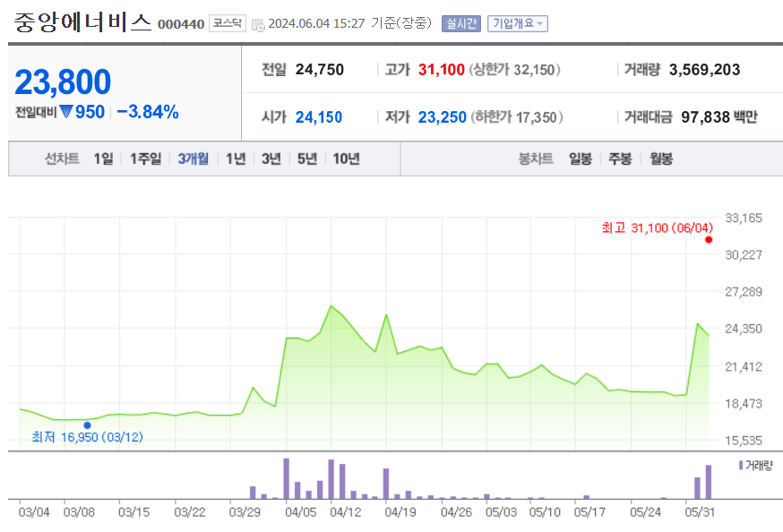Click the high price 31,100 in red
Screen dimensions: 783x532
click(x=442, y=69)
